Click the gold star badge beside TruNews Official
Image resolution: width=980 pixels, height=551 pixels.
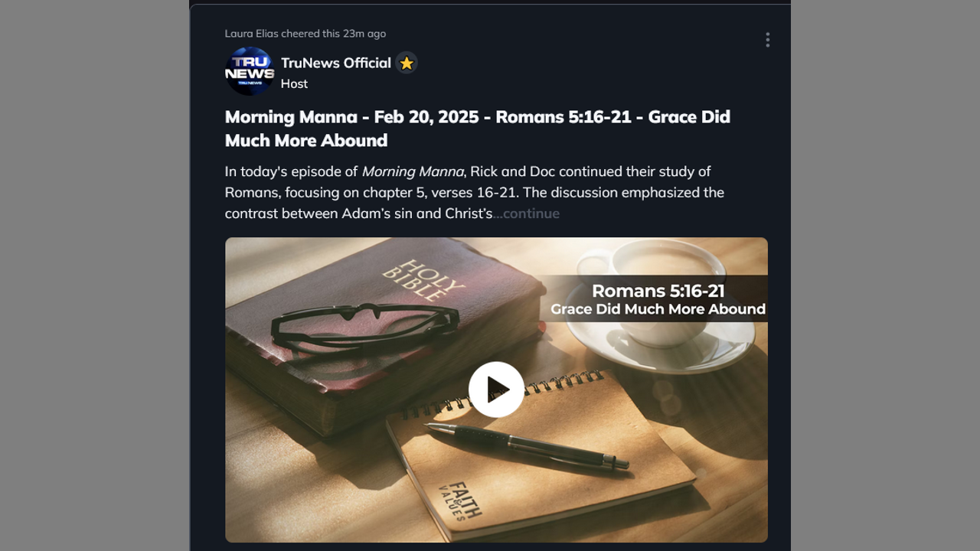click(x=407, y=64)
